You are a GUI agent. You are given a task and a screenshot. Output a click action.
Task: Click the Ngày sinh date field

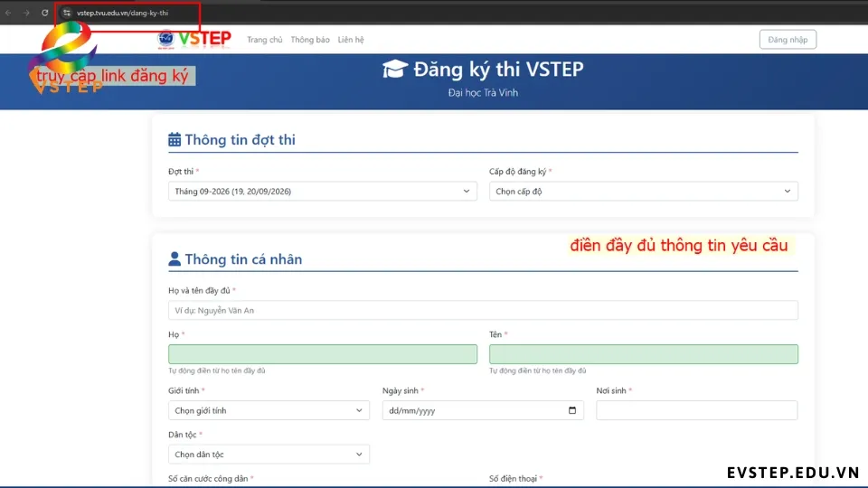483,410
